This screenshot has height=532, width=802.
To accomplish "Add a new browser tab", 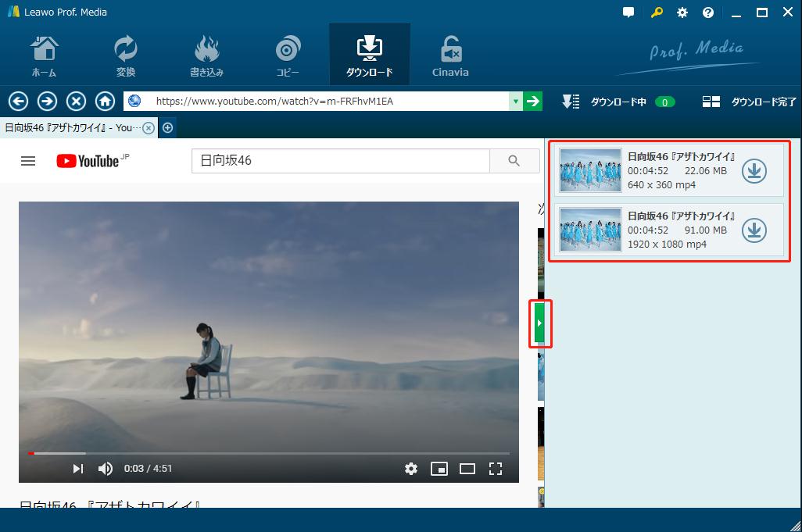I will pyautogui.click(x=167, y=128).
